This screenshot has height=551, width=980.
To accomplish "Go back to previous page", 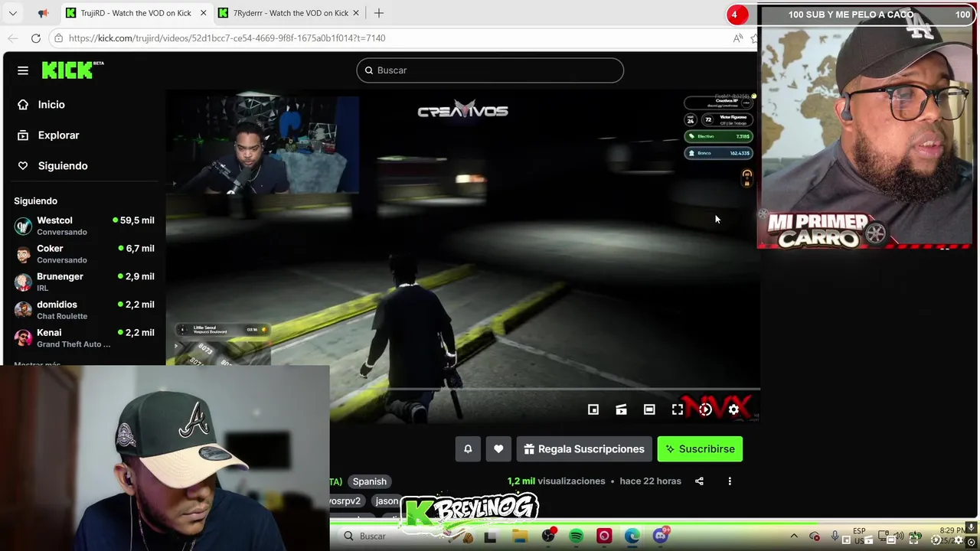I will (x=13, y=38).
